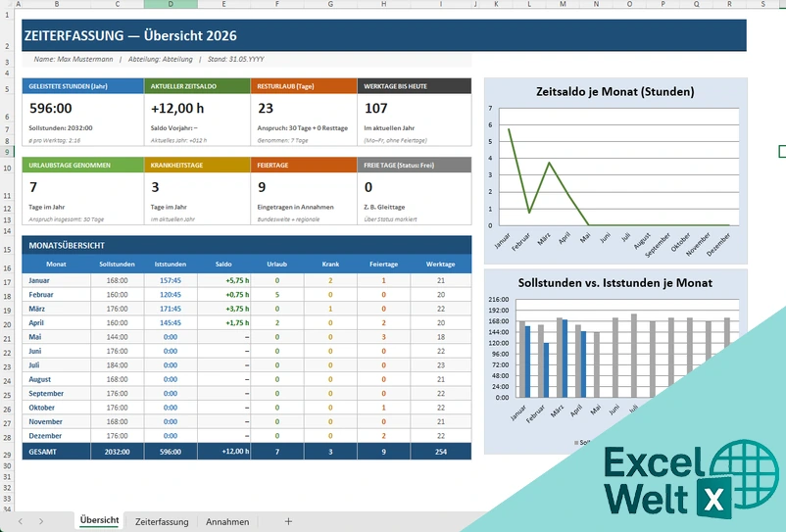Select the +12,00 h Zeitsaldo cell
Image resolution: width=786 pixels, height=532 pixels.
point(177,108)
